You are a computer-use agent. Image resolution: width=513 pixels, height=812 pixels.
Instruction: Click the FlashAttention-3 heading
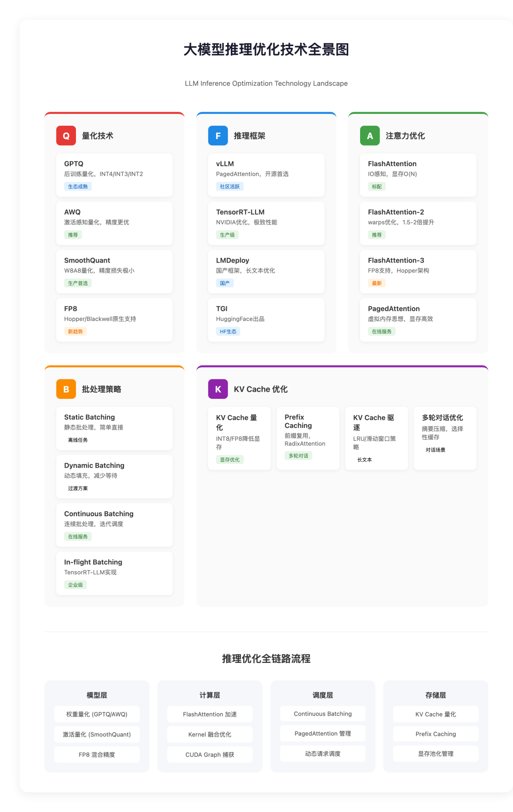(x=396, y=260)
